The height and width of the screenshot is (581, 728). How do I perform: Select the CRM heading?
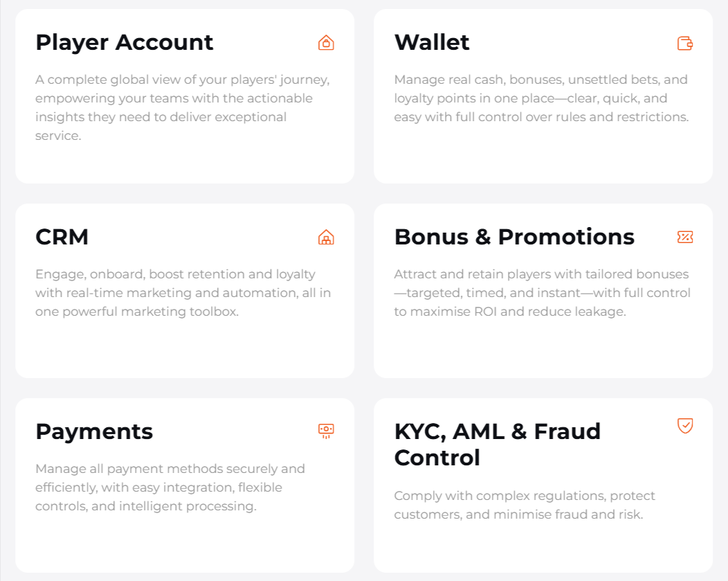click(62, 237)
